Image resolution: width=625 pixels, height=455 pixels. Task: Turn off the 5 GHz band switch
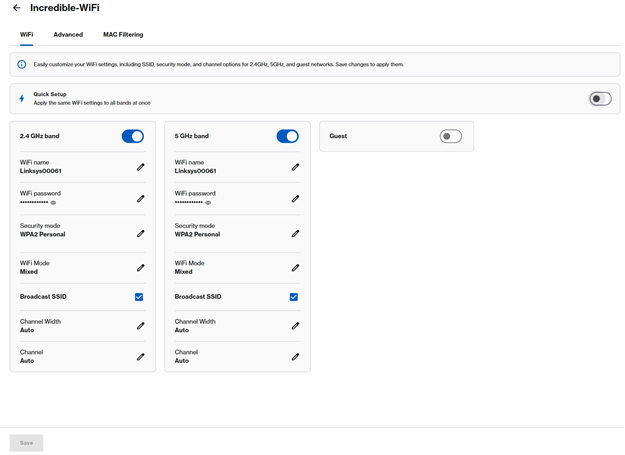click(287, 136)
